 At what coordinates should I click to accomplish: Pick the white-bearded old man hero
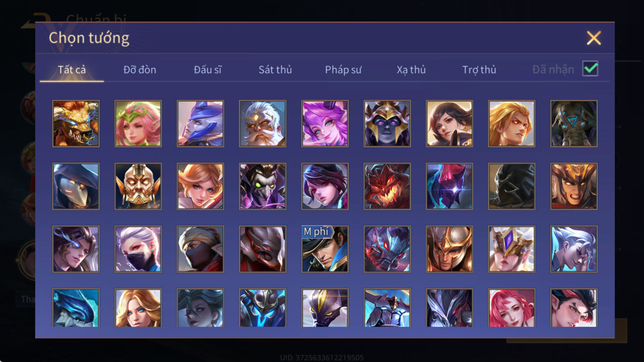[x=262, y=123]
